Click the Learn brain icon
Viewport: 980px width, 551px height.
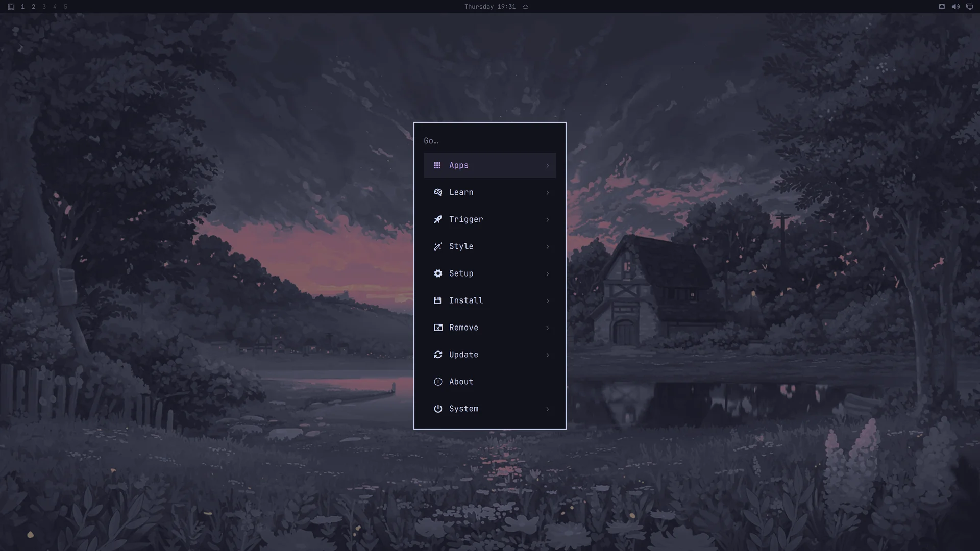438,192
